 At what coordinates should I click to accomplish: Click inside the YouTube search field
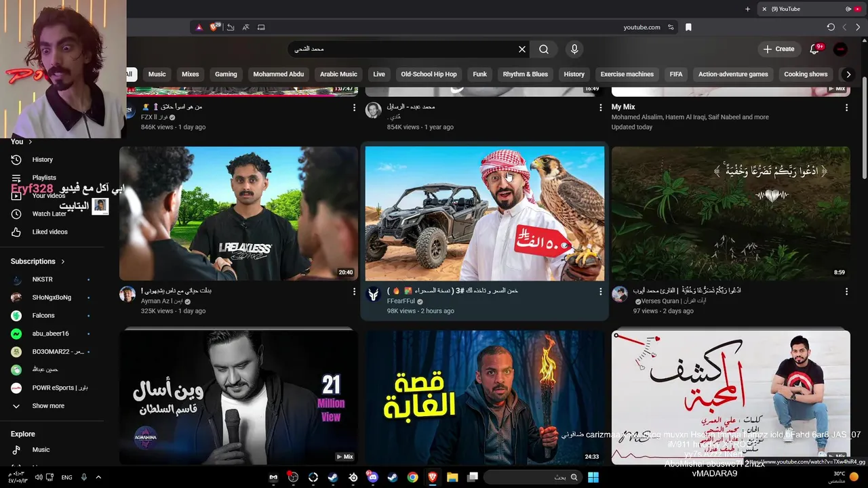point(407,49)
